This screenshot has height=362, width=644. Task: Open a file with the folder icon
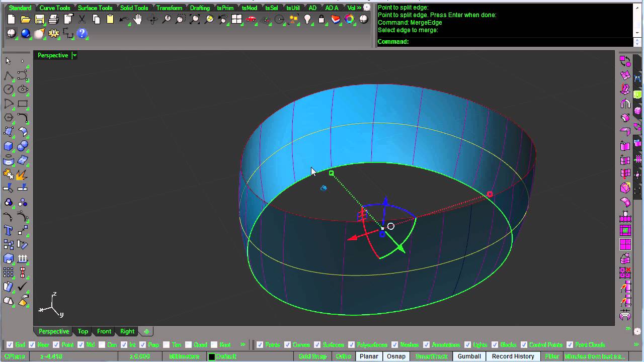(25, 20)
